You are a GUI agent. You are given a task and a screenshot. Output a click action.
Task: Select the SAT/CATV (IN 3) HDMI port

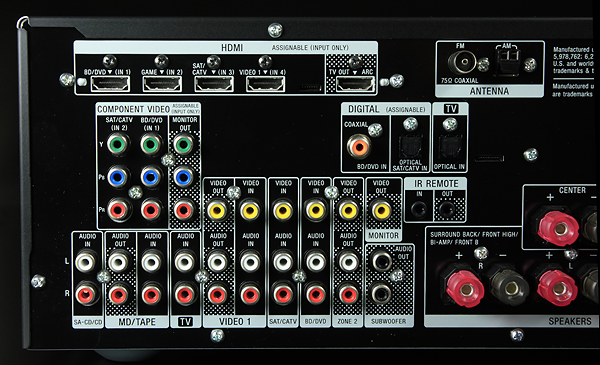[x=214, y=84]
